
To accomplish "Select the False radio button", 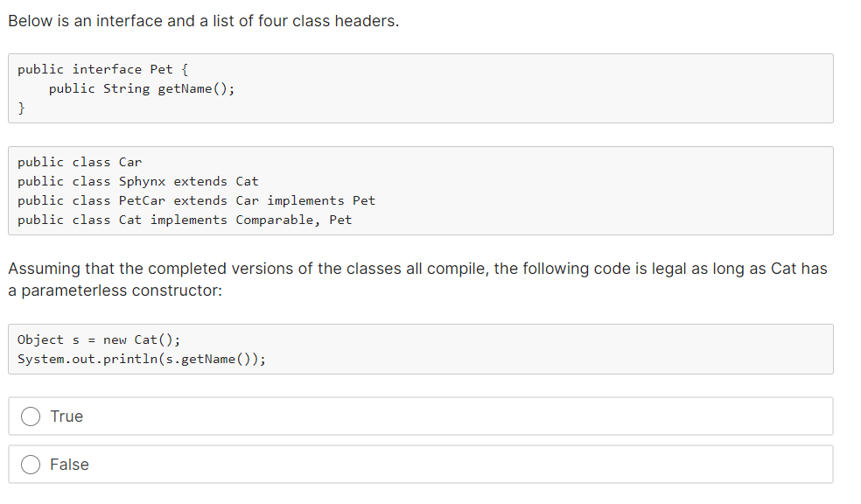I will click(31, 465).
